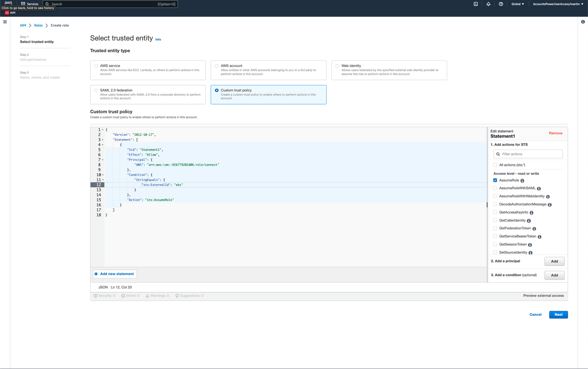Click the Next button
The height and width of the screenshot is (369, 588).
click(558, 314)
